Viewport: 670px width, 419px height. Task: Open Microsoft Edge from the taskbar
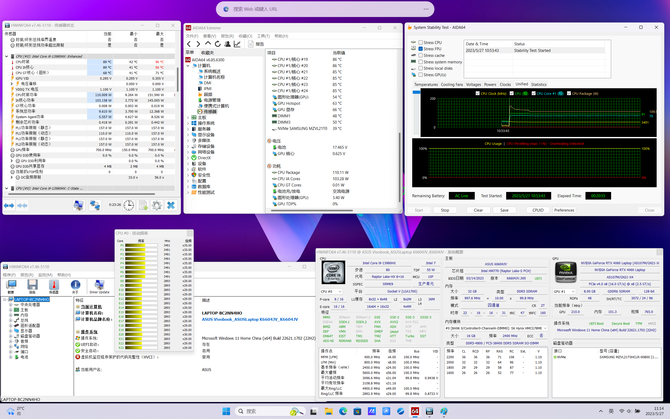tap(343, 411)
